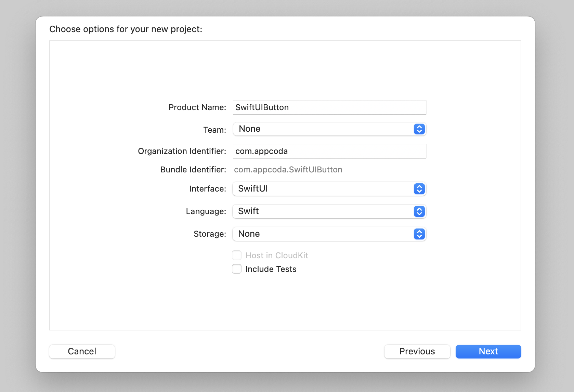Expand the Language dropdown set to Swift
The image size is (574, 392).
coord(329,211)
